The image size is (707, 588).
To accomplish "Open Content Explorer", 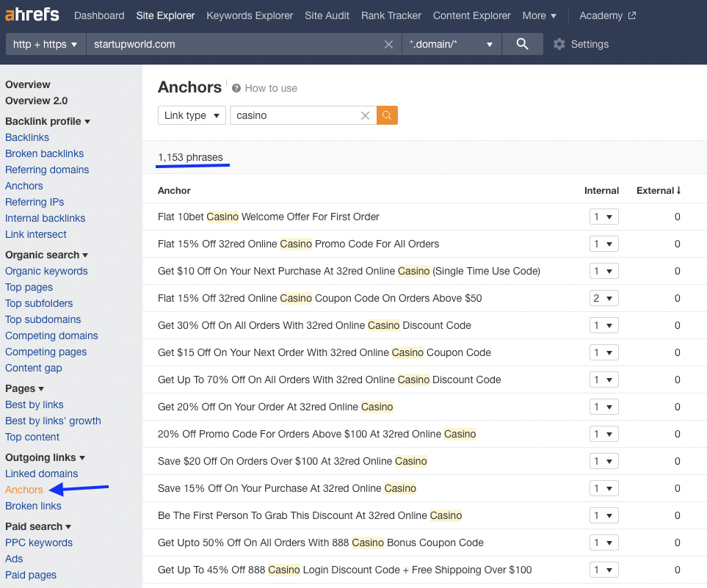I will click(471, 15).
